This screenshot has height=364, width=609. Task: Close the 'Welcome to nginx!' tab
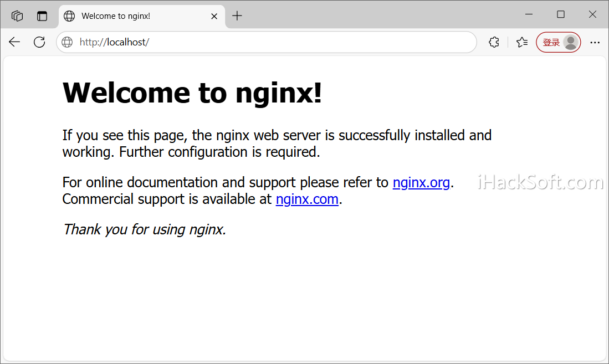point(214,16)
